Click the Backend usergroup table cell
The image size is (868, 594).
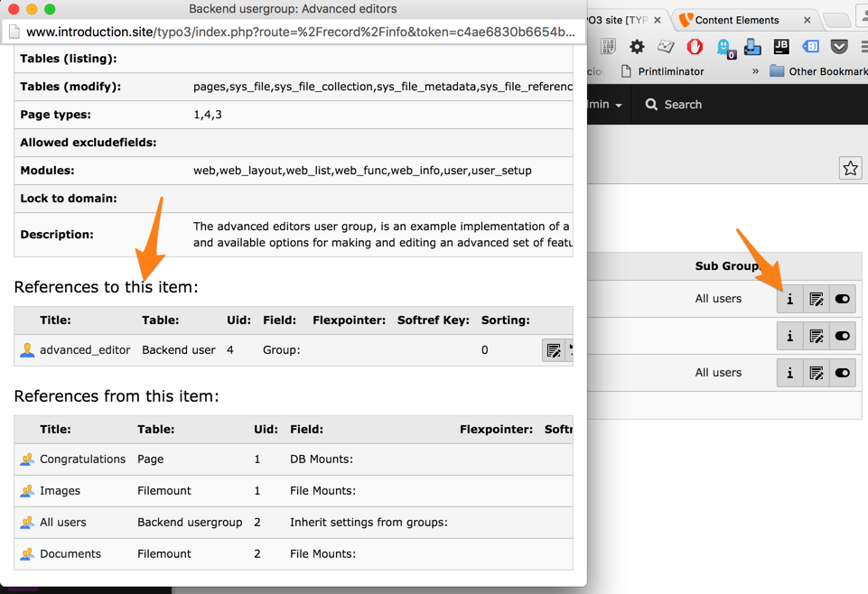(190, 522)
